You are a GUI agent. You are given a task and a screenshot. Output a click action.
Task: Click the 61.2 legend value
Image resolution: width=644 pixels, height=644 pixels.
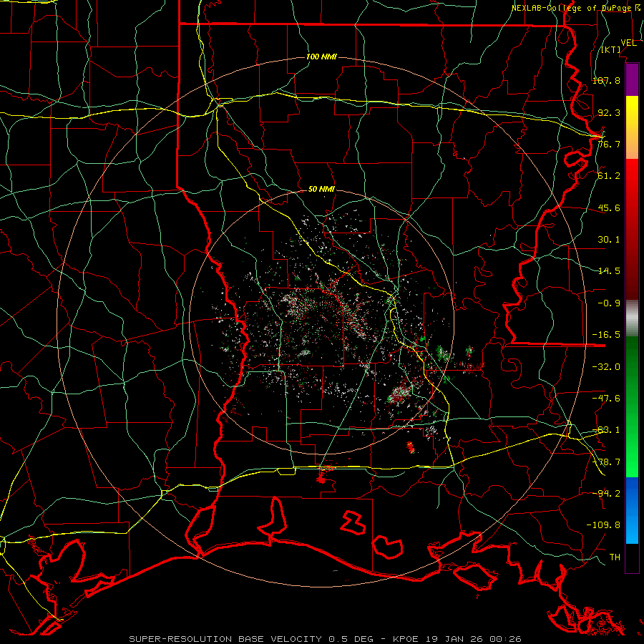point(609,176)
